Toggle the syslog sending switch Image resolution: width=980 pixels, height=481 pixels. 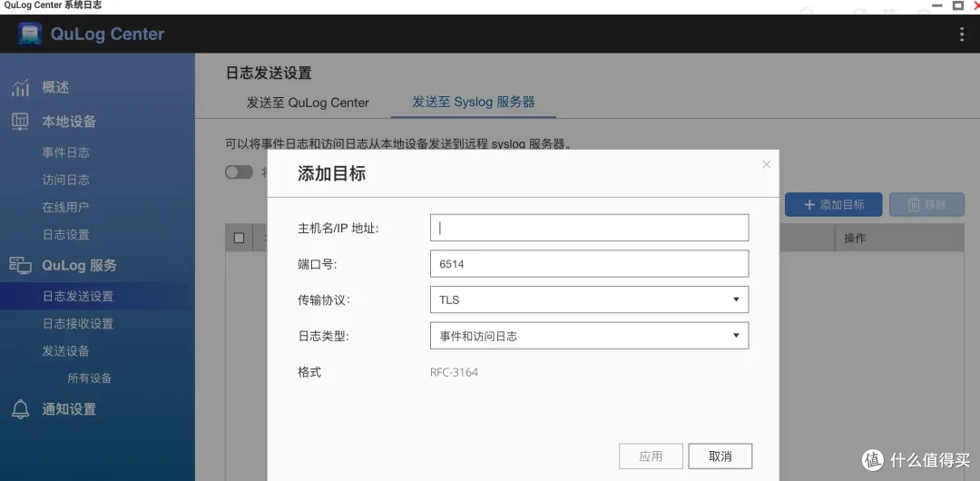click(x=239, y=172)
